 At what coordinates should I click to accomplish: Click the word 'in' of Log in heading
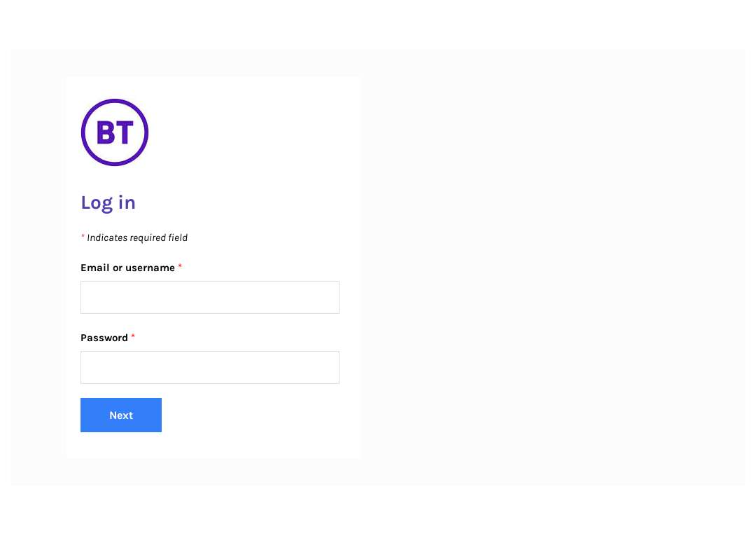point(127,202)
